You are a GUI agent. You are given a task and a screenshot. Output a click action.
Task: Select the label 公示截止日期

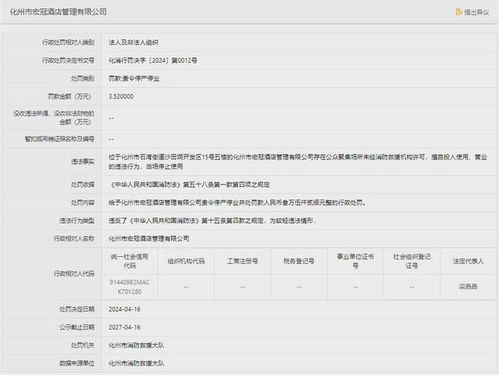tap(77, 327)
